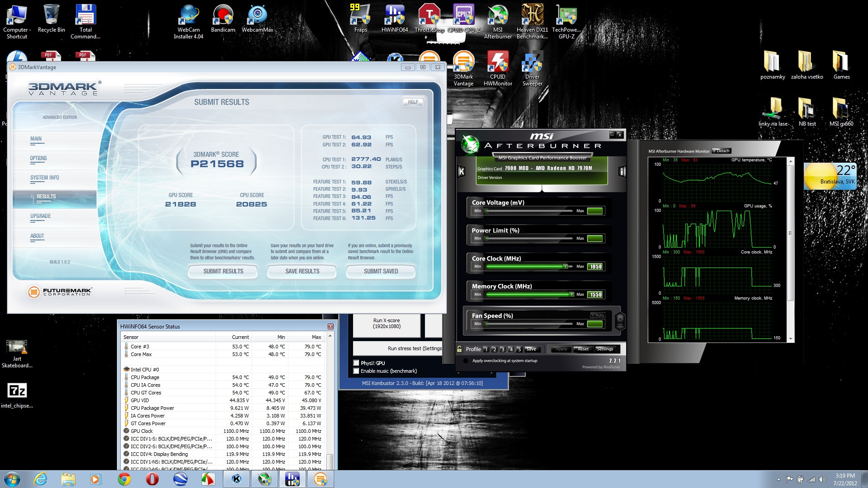Open the Games folder on desktop
This screenshot has height=488, width=868.
841,65
